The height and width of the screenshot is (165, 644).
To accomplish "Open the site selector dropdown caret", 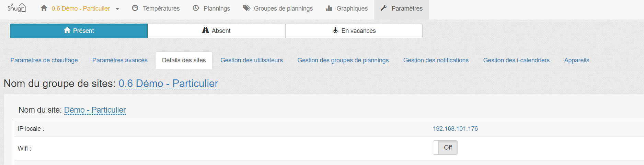I will click(x=117, y=9).
